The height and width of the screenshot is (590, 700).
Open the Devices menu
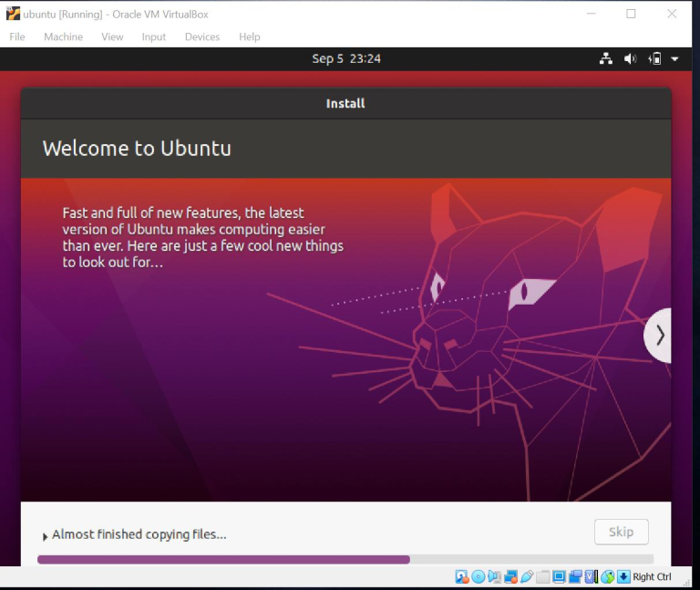click(x=201, y=36)
